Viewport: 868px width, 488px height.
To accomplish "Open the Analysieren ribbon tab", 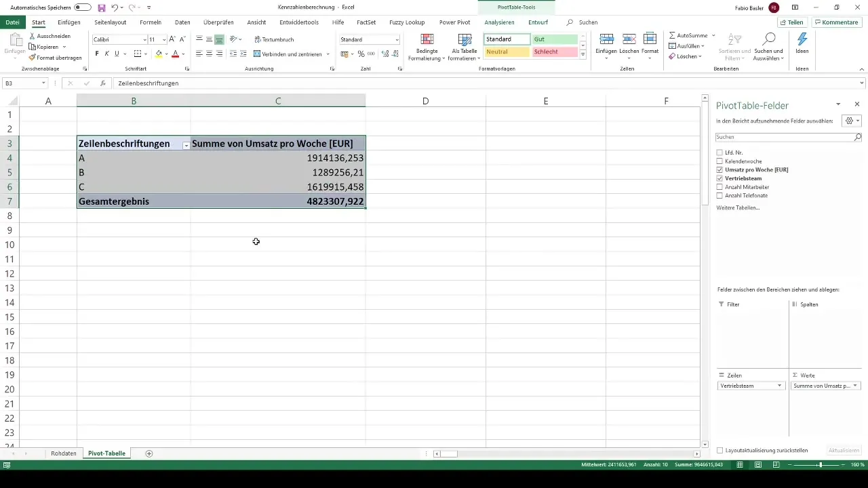I will 499,22.
